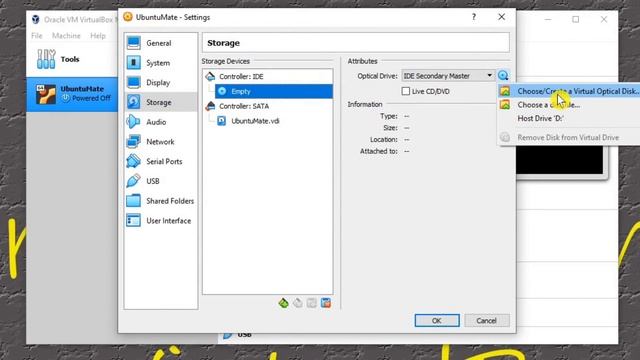Open Help menu in VirtualBox Manager
This screenshot has height=360, width=640.
[x=98, y=36]
